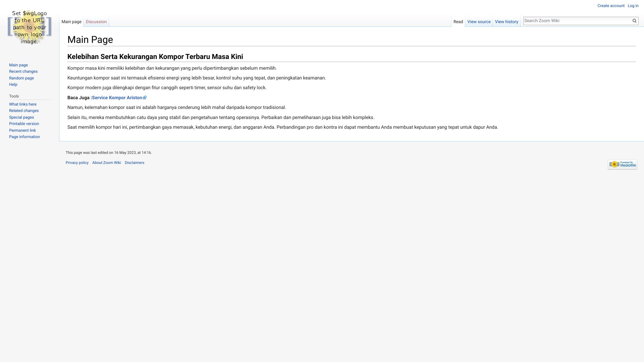Screen dimensions: 644x362
Task: Select Main page from sidebar
Action: point(18,65)
